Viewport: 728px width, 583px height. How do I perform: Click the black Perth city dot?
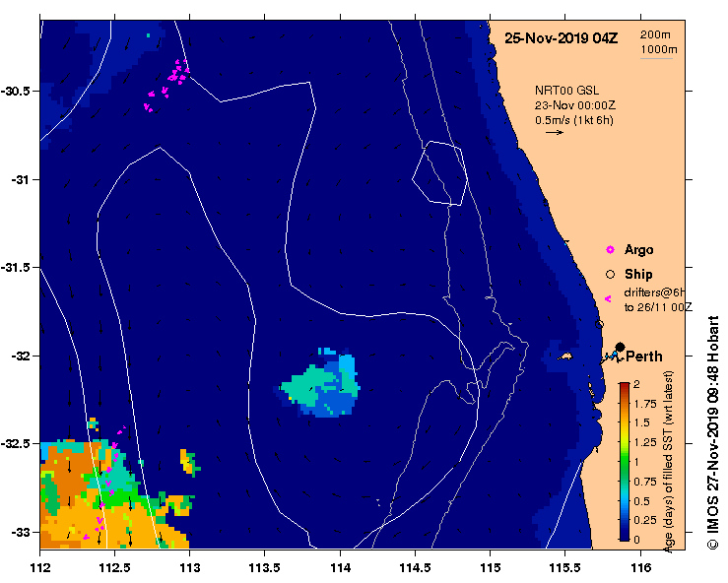point(620,347)
